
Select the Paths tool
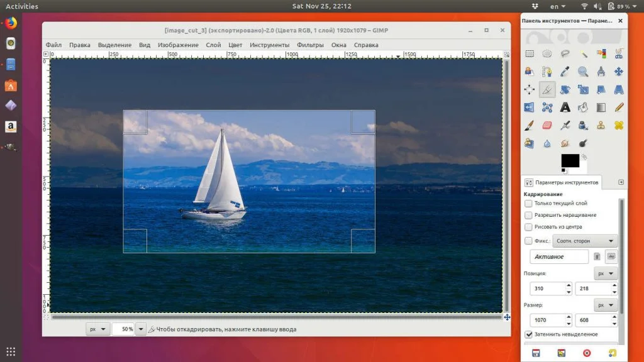[x=547, y=72]
